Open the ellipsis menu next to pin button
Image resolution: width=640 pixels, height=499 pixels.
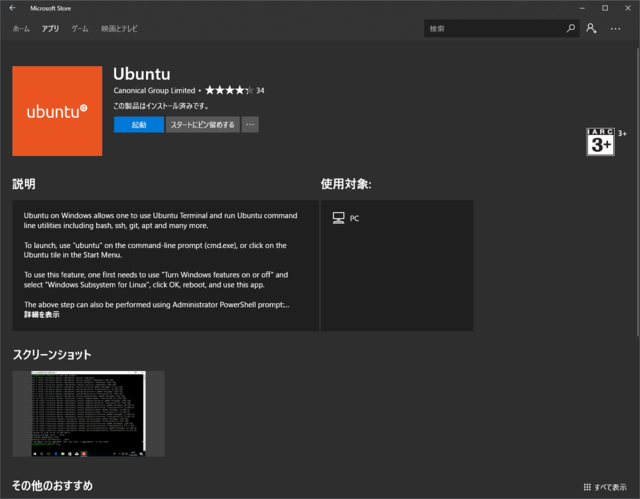(250, 124)
